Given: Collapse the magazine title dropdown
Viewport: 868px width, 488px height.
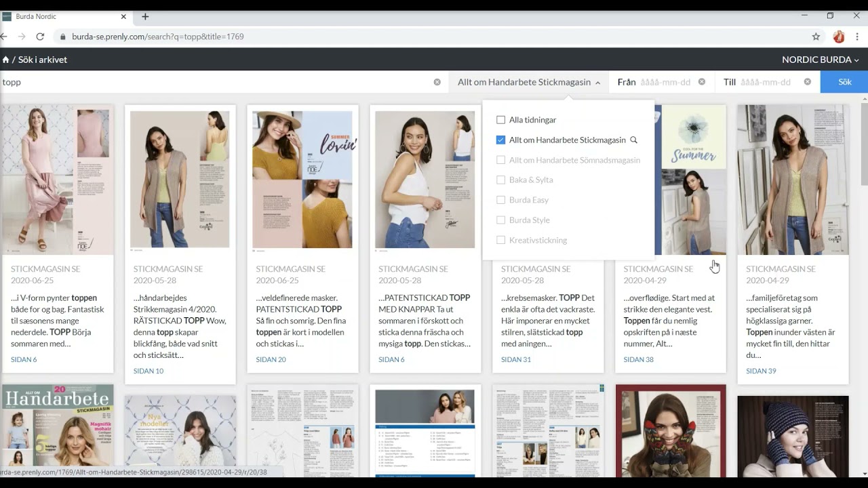Looking at the screenshot, I should [x=529, y=82].
